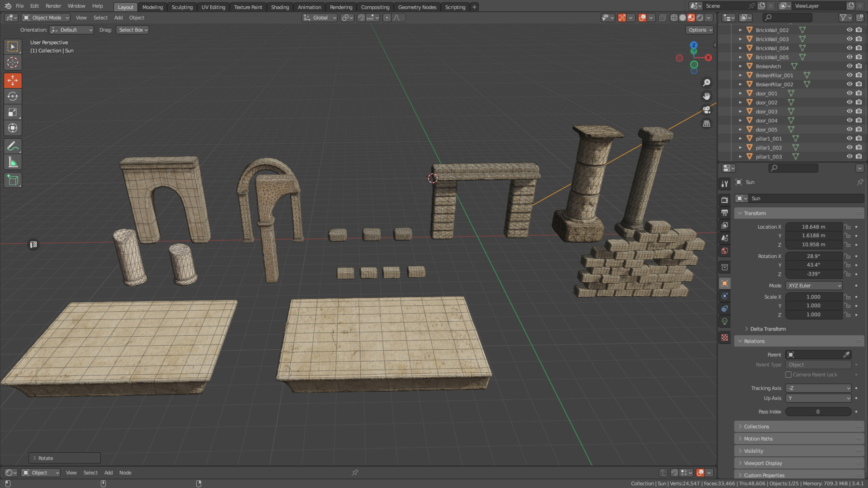Open the viewport Options popover
The width and height of the screenshot is (868, 488).
[x=699, y=29]
